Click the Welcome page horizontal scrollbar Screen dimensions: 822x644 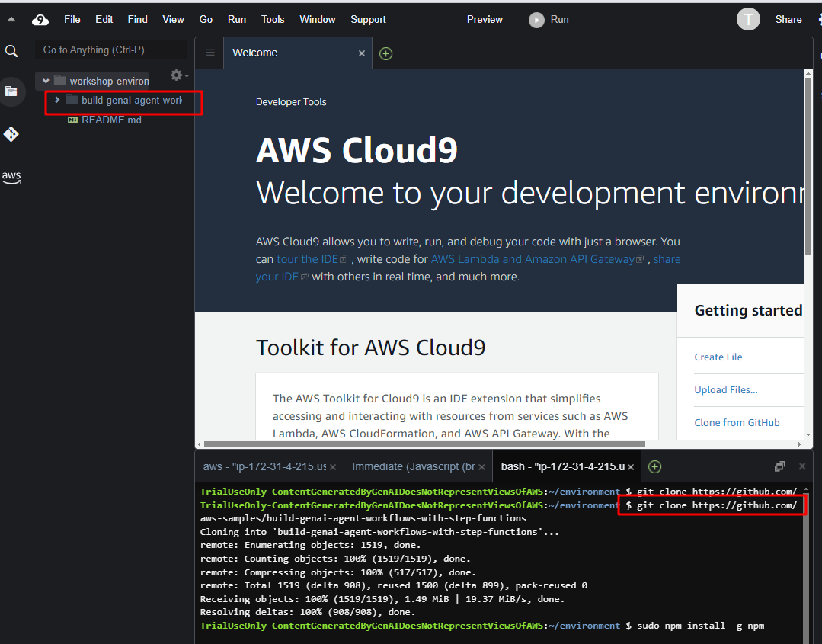(x=424, y=444)
